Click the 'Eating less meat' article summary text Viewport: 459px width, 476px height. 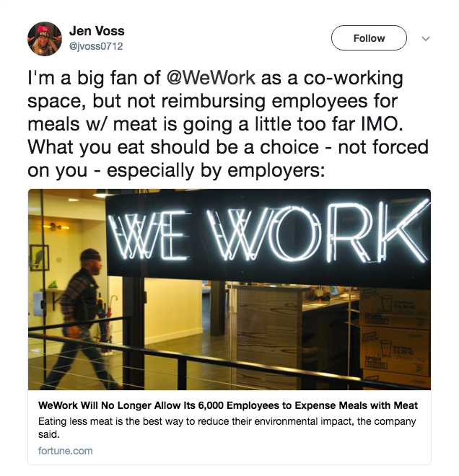click(x=227, y=428)
